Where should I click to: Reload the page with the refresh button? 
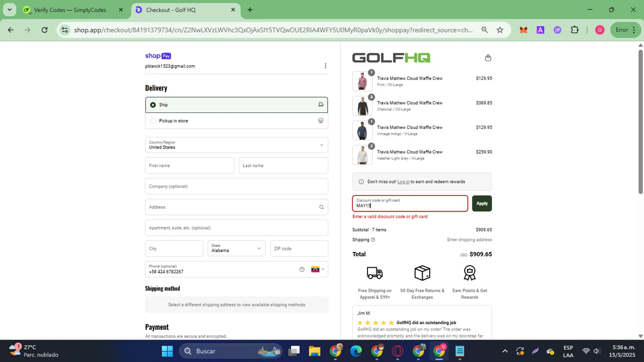point(44,30)
